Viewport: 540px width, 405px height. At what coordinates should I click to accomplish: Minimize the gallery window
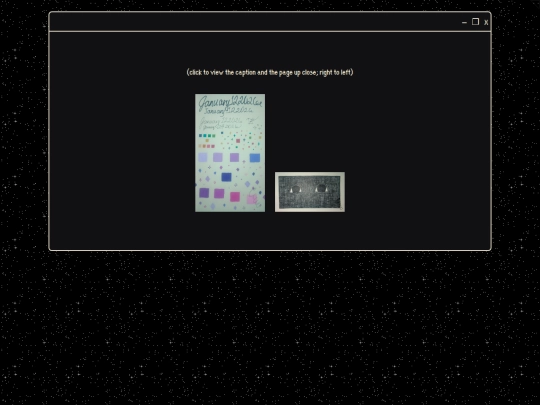click(x=464, y=22)
